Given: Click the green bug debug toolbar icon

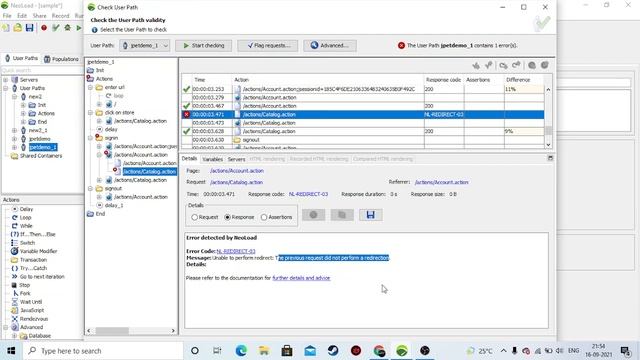Looking at the screenshot, I should (67, 28).
